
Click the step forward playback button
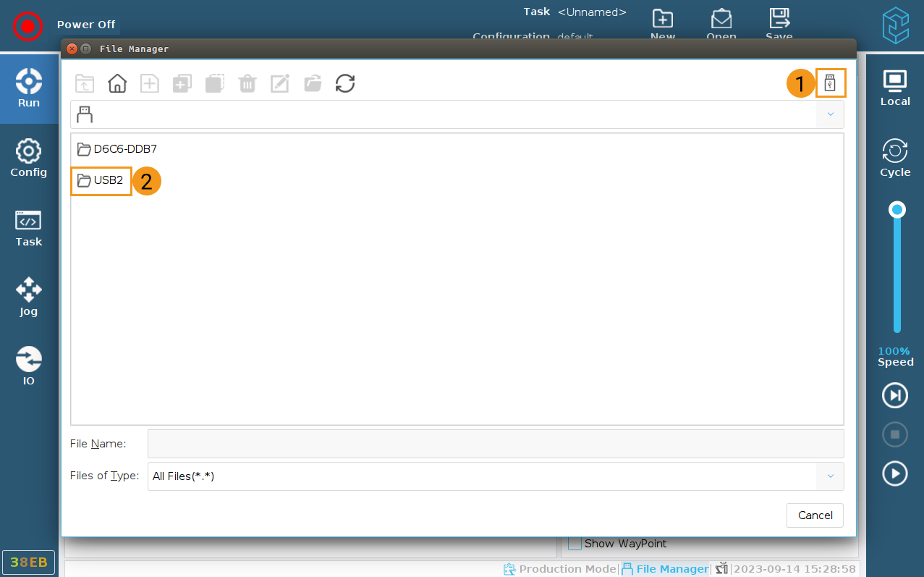click(x=895, y=395)
